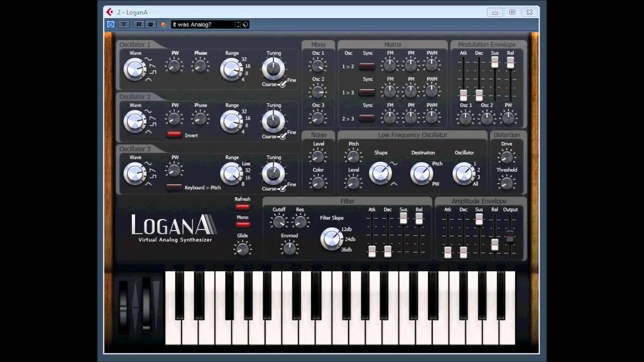Move Filter envelope Sus slider
This screenshot has width=644, height=362.
[x=403, y=218]
